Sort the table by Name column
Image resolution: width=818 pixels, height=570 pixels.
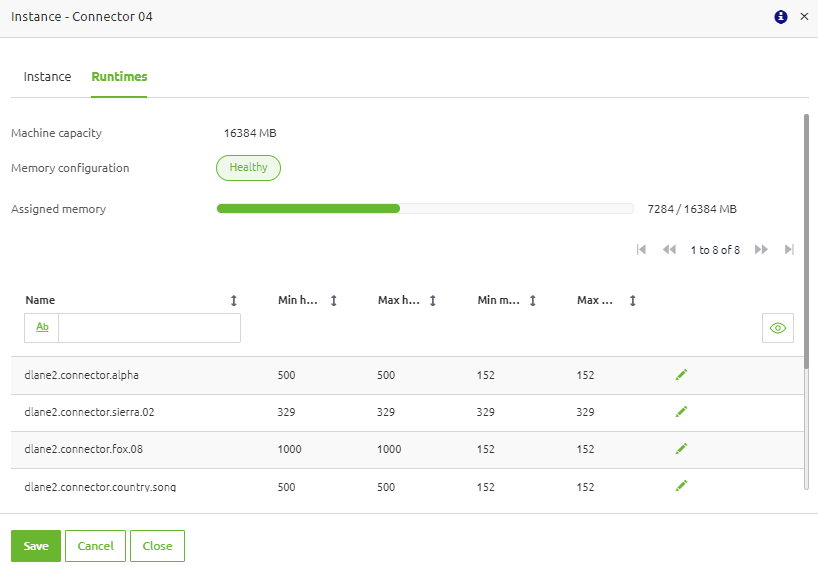click(234, 300)
